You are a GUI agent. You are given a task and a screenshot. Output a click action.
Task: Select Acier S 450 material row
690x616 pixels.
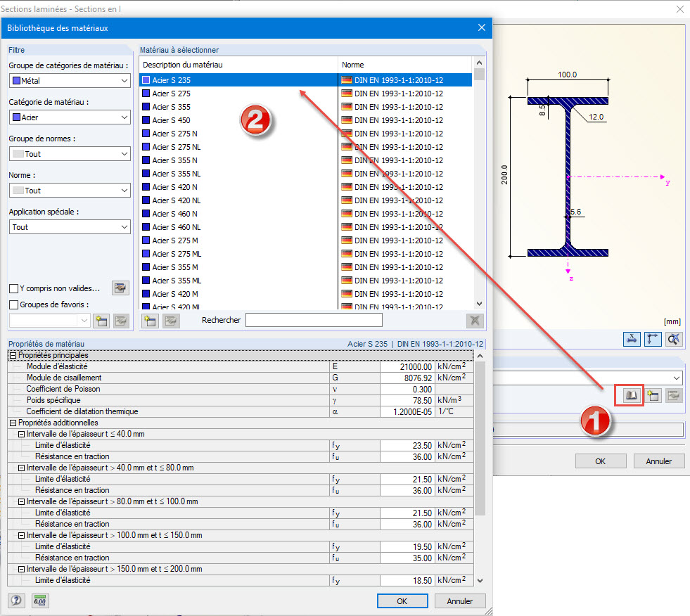[x=306, y=120]
